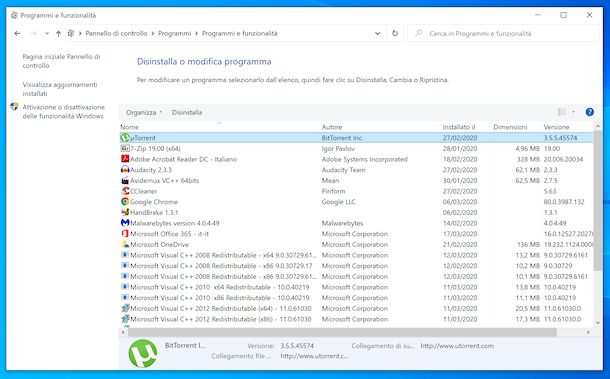This screenshot has height=379, width=610.
Task: Click the vertical scrollbar up arrow
Action: pyautogui.click(x=598, y=126)
